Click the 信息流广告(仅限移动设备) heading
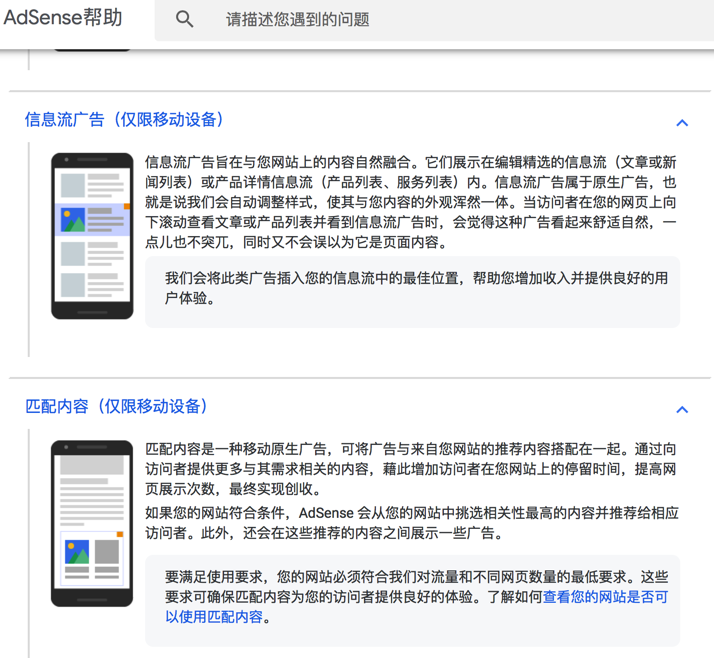The height and width of the screenshot is (658, 714). click(x=125, y=120)
